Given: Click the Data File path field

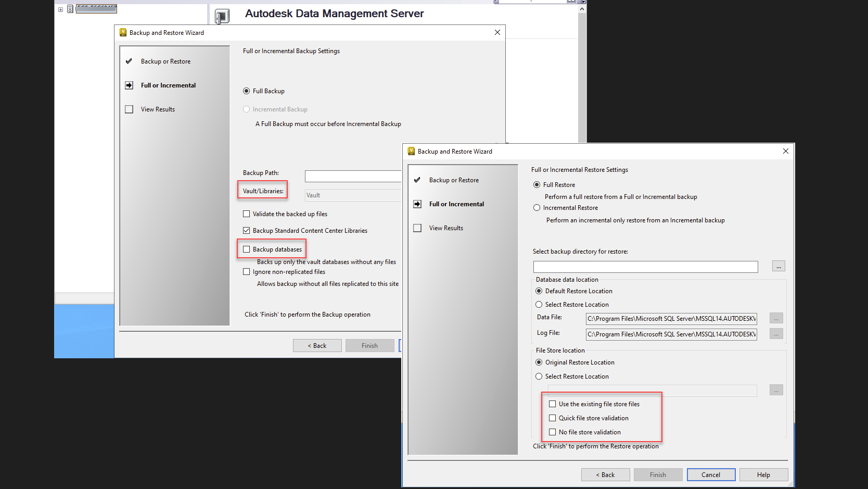Looking at the screenshot, I should coord(671,319).
